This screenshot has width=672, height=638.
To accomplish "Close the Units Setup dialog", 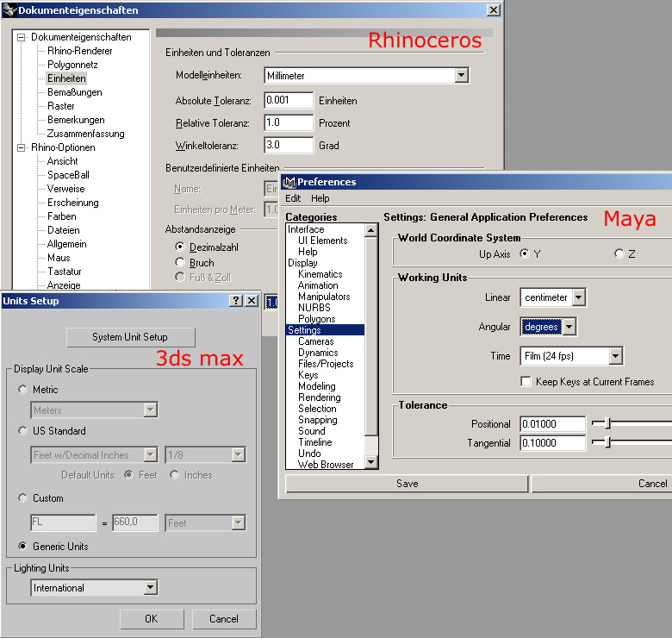I will point(252,301).
